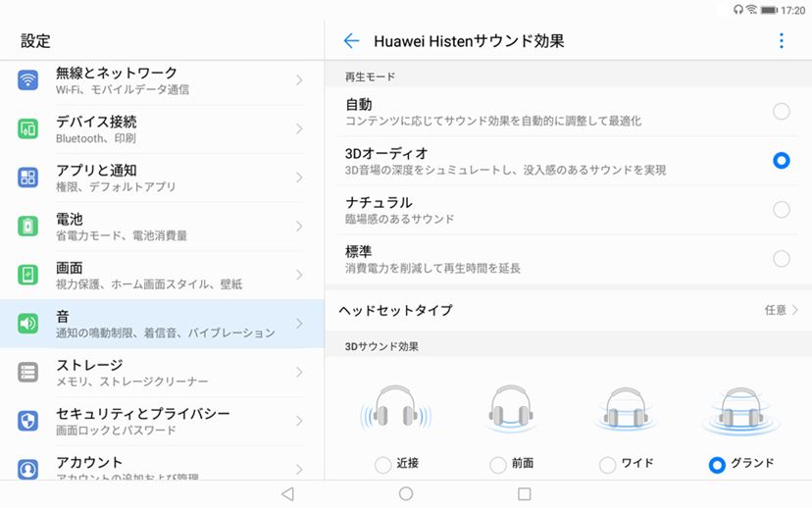Viewport: 812px width, 508px height.
Task: Tap the recent apps square button
Action: point(524,494)
